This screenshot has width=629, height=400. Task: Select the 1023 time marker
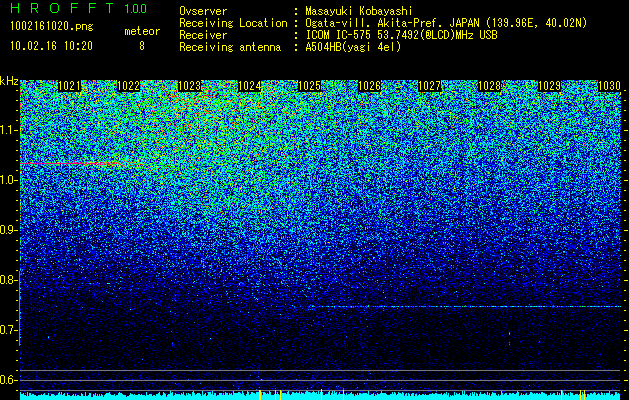click(189, 86)
